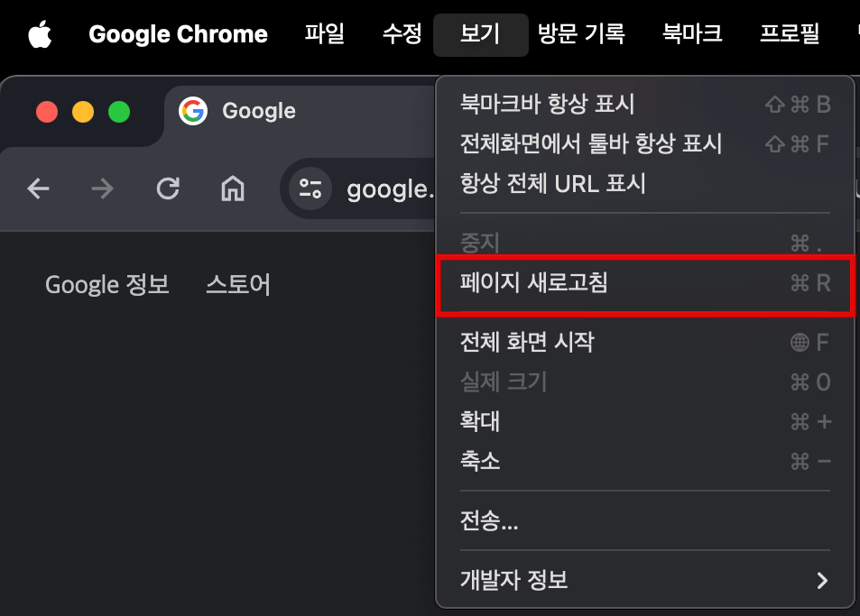Screen dimensions: 860x616
Task: Select 축소 to zoom out
Action: coord(645,461)
